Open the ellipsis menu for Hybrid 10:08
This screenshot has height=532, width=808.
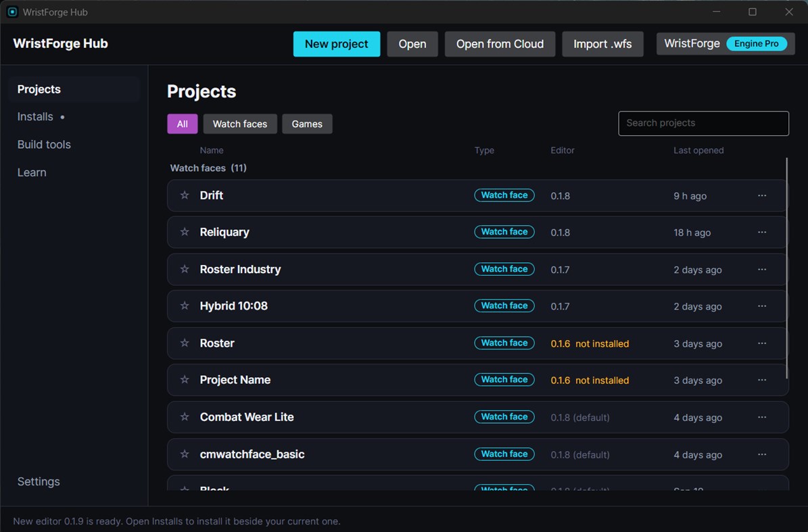pos(761,306)
